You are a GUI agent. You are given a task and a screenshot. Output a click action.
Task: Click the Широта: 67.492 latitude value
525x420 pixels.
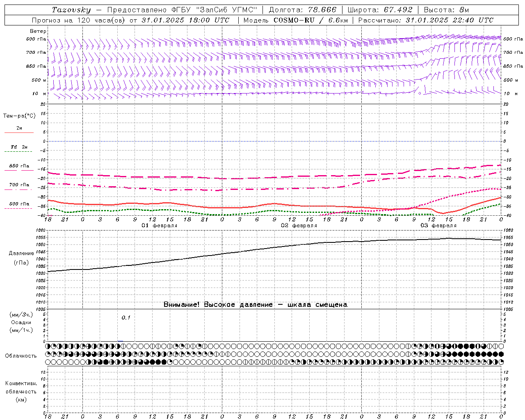point(380,10)
